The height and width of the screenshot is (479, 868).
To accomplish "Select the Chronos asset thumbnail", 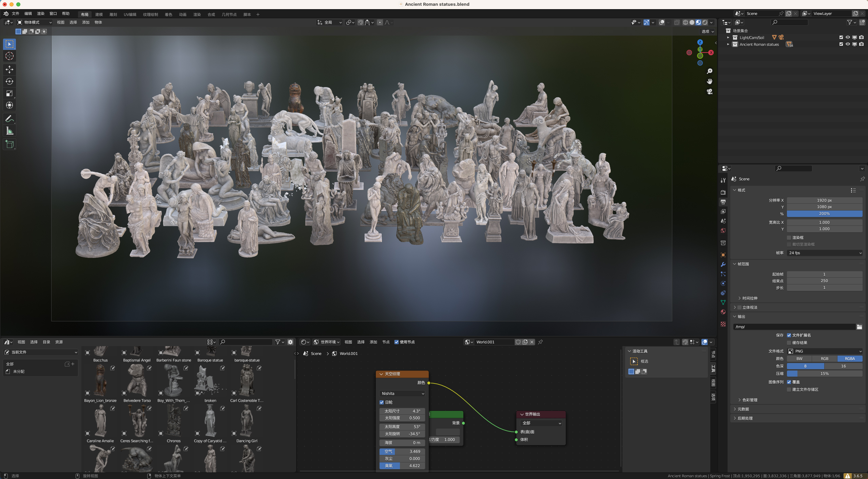I will tap(173, 422).
